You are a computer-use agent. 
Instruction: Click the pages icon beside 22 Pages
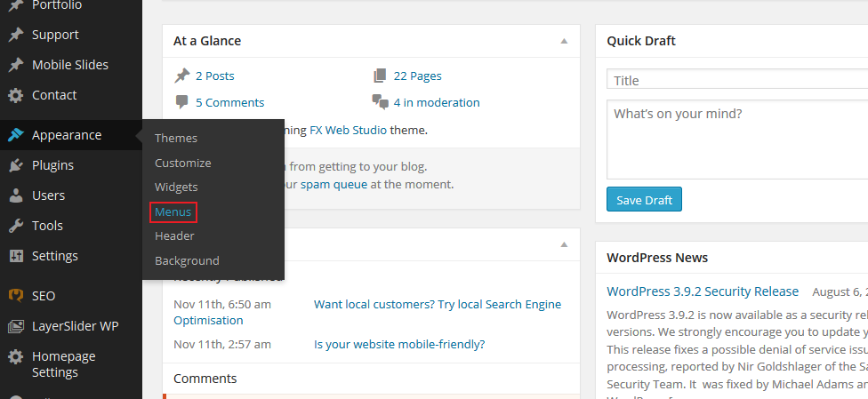(x=380, y=76)
